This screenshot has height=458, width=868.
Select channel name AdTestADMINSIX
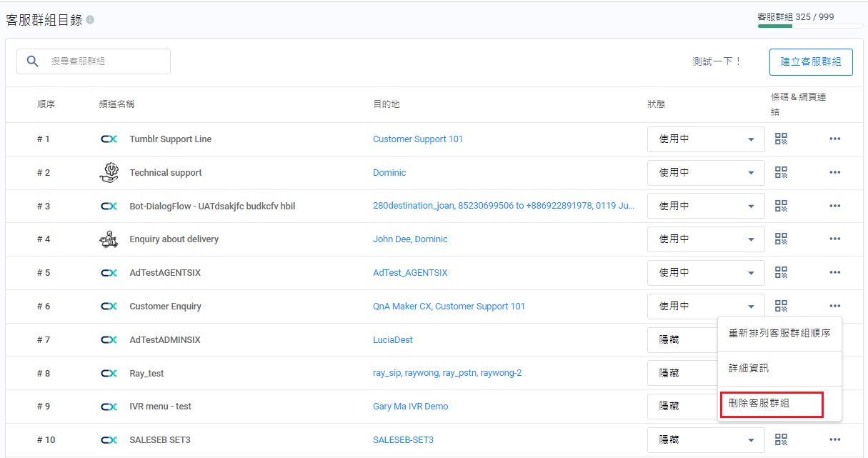[165, 339]
